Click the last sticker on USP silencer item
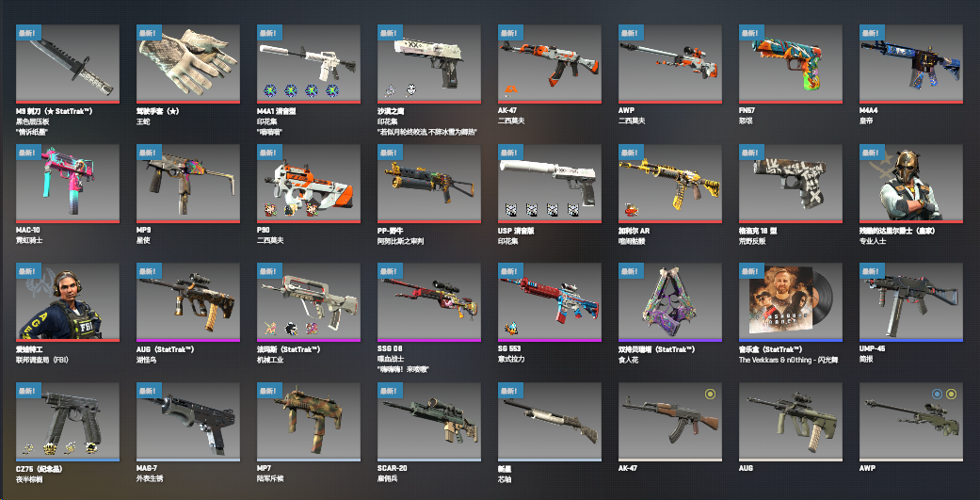 point(573,210)
